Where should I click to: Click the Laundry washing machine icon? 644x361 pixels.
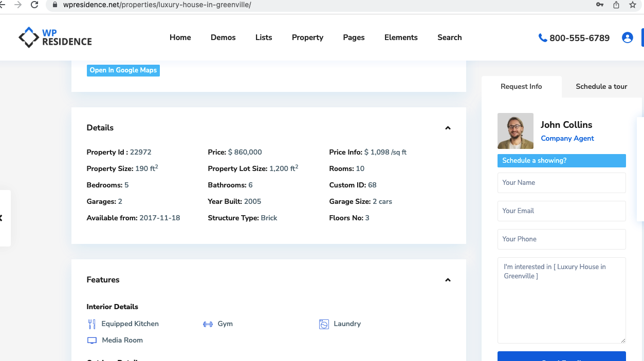pos(324,324)
